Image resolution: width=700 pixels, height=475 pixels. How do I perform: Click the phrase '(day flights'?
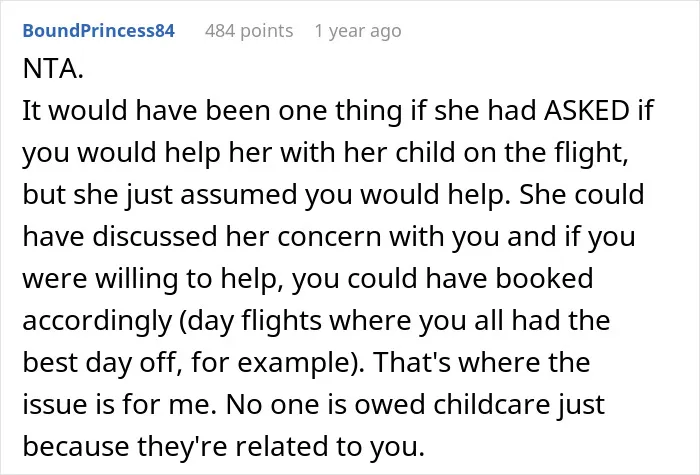pos(250,321)
